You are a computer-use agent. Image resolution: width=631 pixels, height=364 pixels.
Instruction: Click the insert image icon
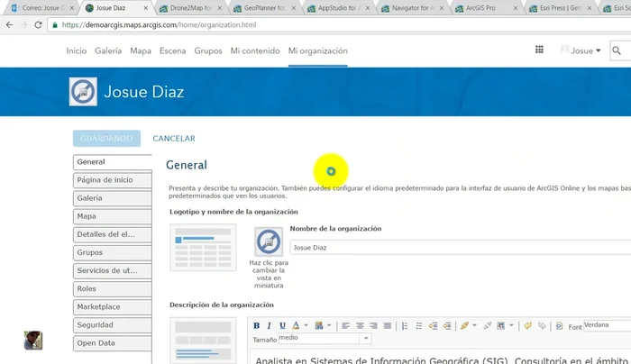pos(501,325)
